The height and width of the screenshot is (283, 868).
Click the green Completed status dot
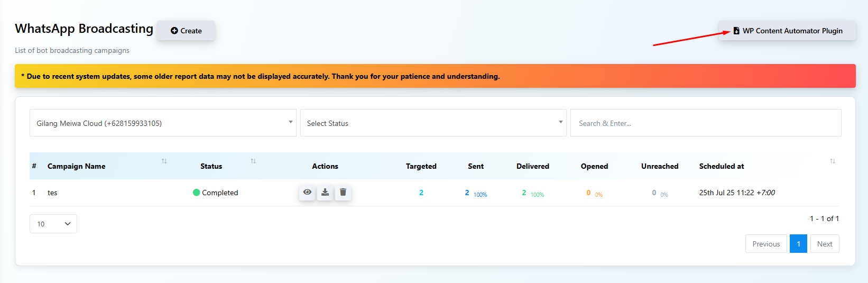click(x=197, y=193)
